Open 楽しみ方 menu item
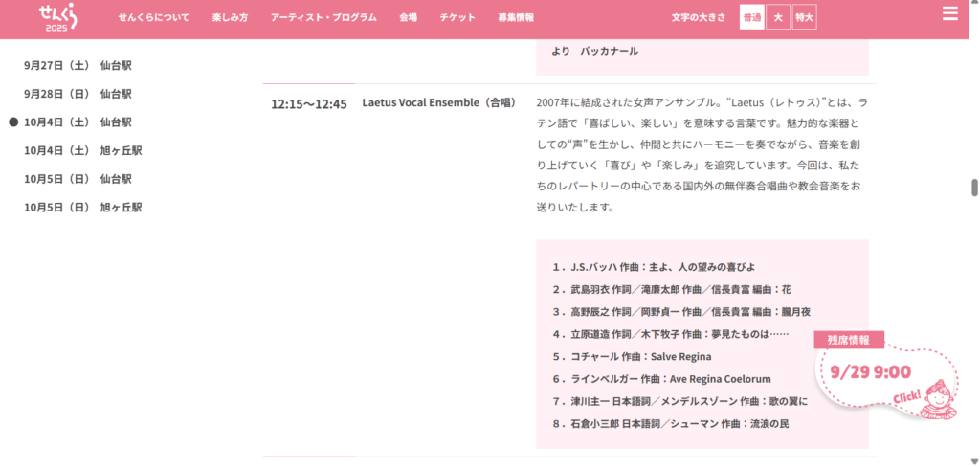The width and height of the screenshot is (980, 467). [x=230, y=18]
